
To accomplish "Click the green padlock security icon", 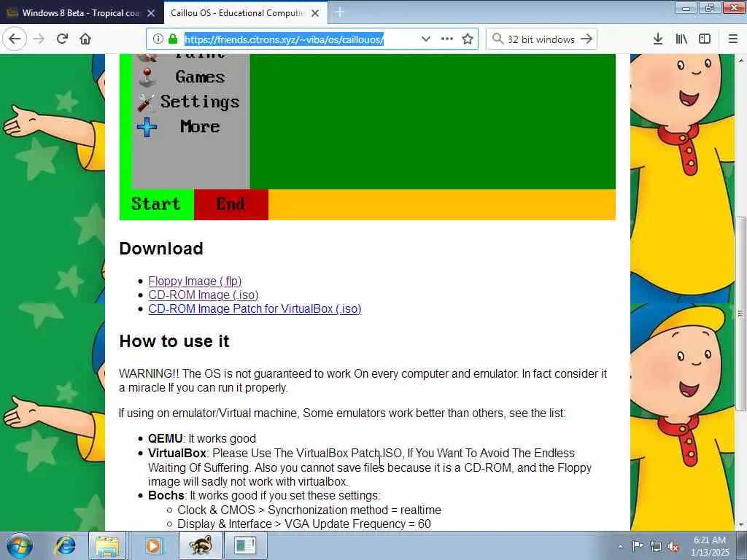I will (x=173, y=39).
